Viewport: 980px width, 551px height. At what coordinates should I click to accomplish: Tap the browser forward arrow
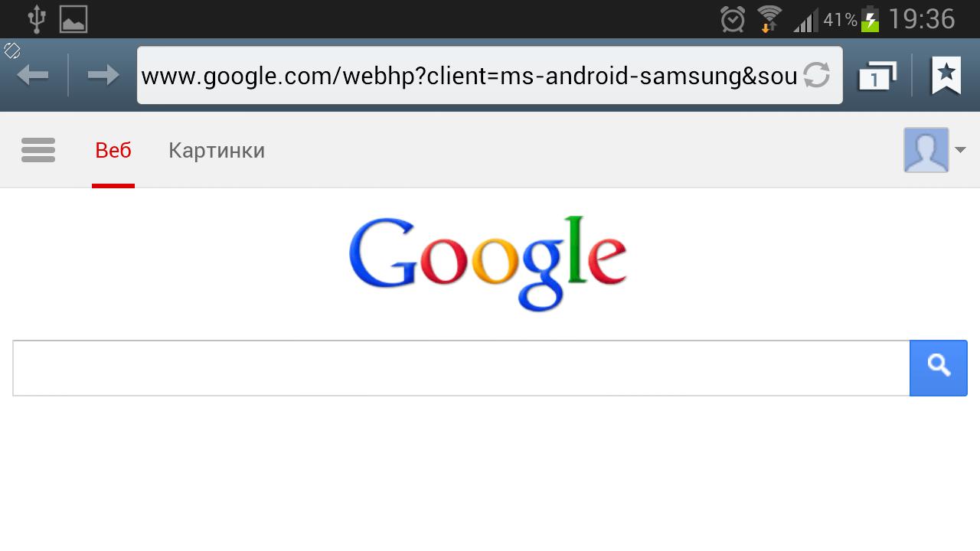[103, 75]
